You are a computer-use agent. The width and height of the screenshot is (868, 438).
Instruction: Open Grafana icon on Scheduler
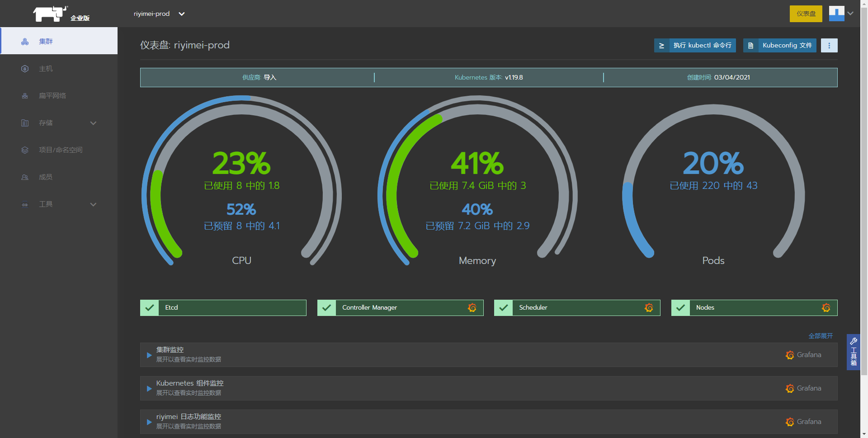click(649, 308)
